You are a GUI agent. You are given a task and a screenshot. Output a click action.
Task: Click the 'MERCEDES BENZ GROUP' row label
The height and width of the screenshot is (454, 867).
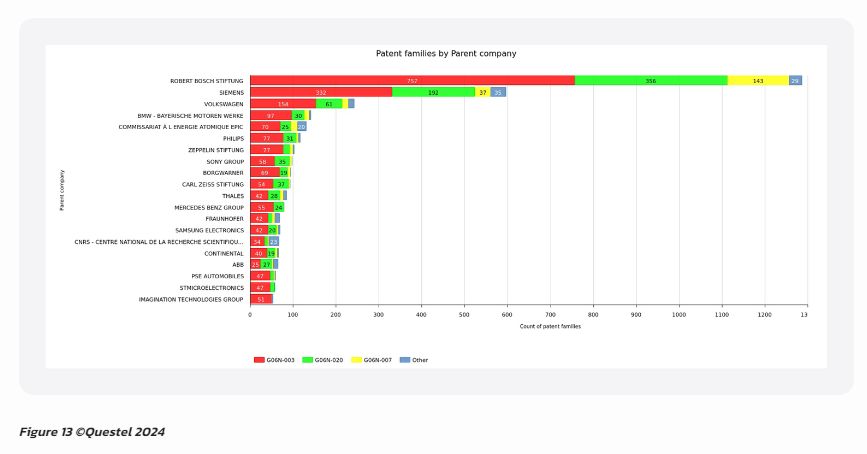coord(209,208)
